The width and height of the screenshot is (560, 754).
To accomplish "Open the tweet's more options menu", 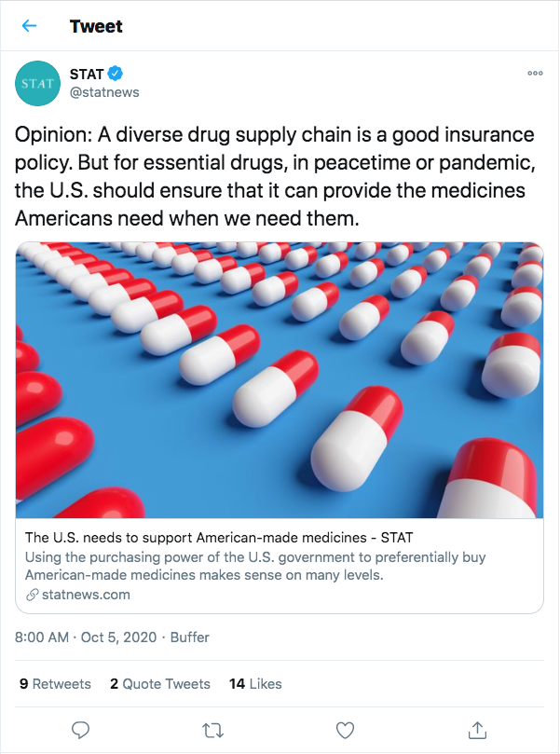I will (535, 74).
